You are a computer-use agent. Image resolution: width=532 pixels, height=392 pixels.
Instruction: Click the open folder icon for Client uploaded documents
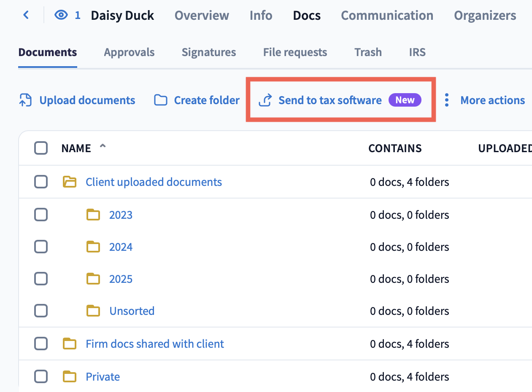pos(70,182)
